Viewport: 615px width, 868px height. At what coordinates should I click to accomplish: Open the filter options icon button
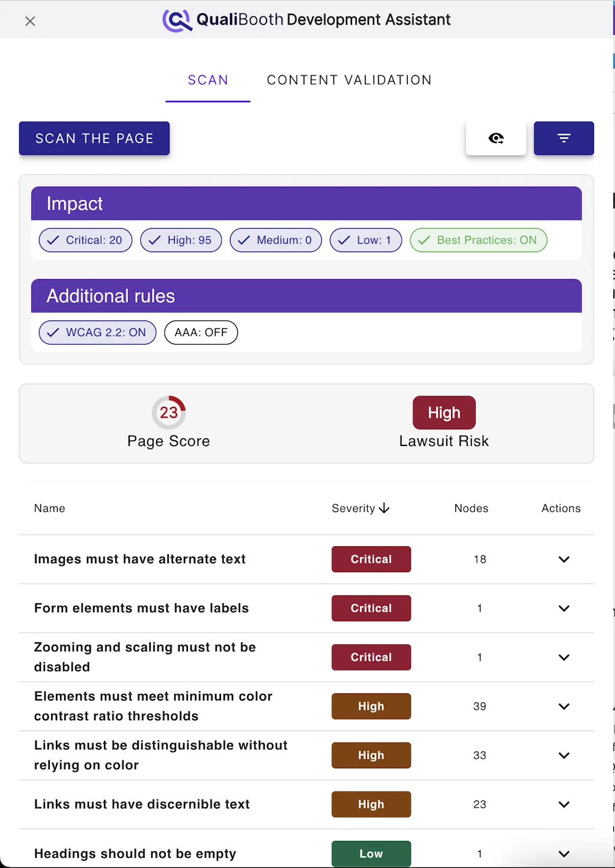point(563,139)
